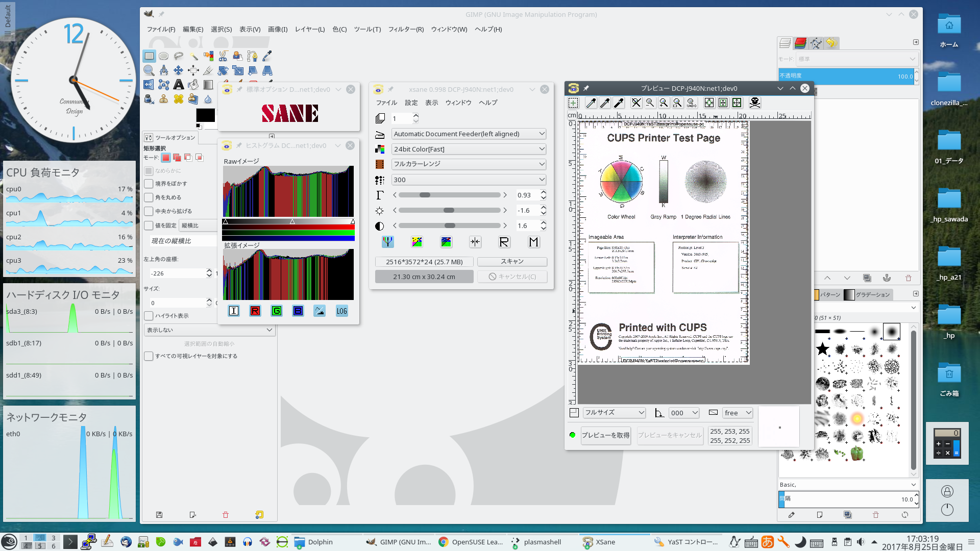Click the save tool options icon at bottom left
The width and height of the screenshot is (980, 551).
coord(159,515)
